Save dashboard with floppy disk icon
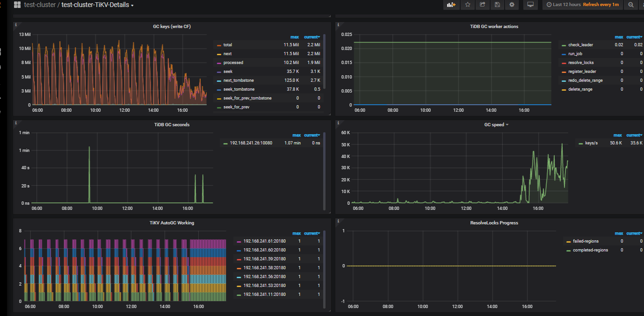This screenshot has height=316, width=644. (x=497, y=5)
